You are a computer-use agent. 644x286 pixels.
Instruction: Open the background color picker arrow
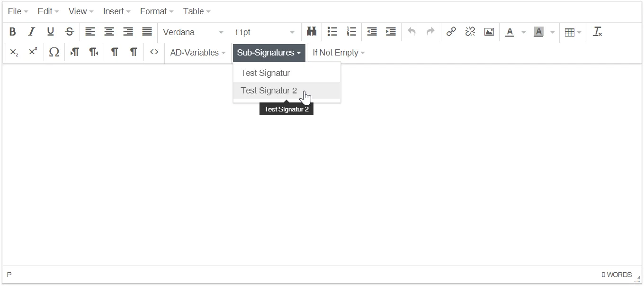(552, 32)
